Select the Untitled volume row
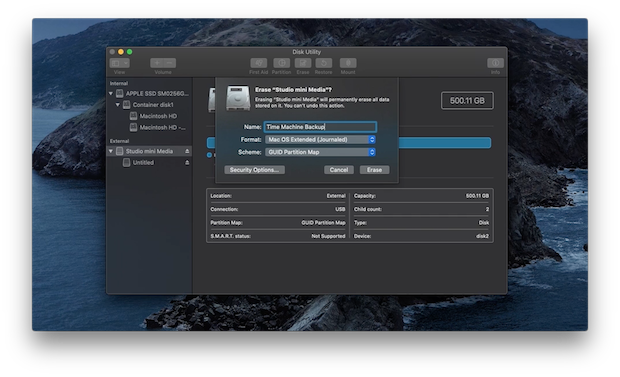 point(149,163)
